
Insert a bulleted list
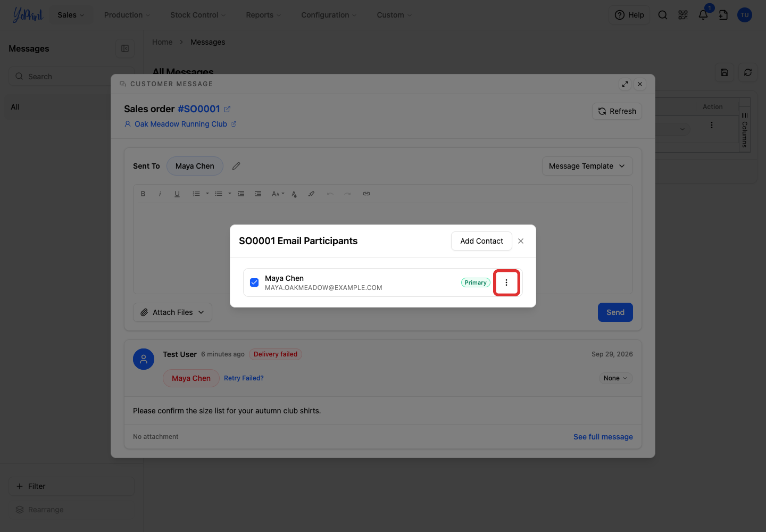219,194
